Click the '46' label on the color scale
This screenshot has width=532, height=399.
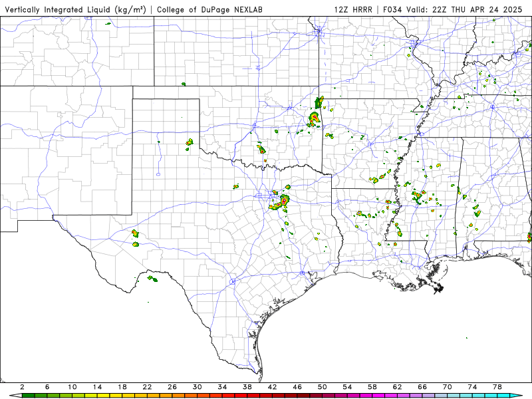[297, 387]
